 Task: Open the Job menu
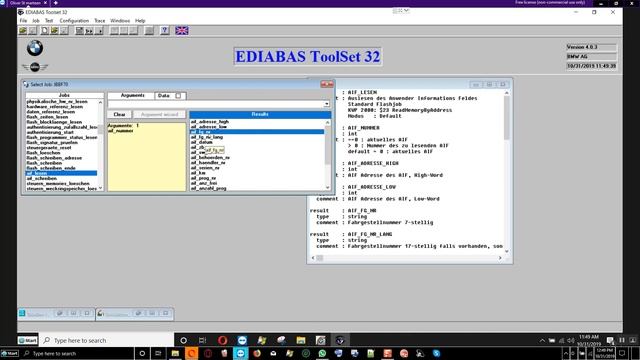(x=36, y=20)
